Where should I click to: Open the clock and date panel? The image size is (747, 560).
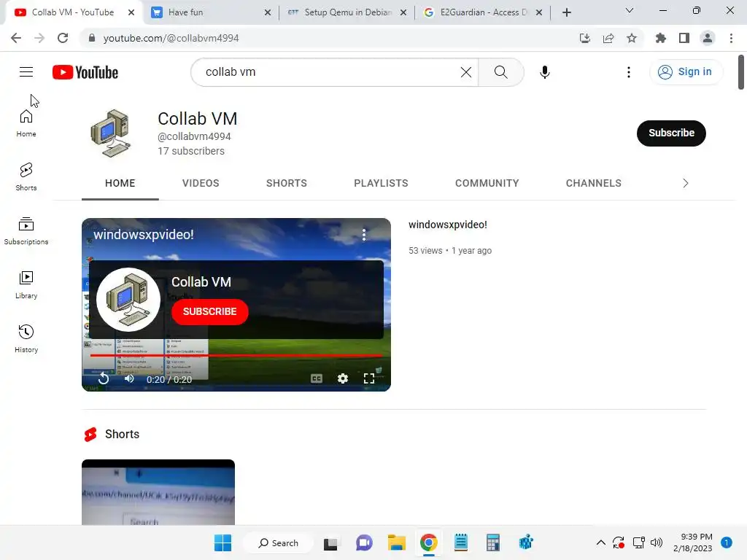(693, 542)
